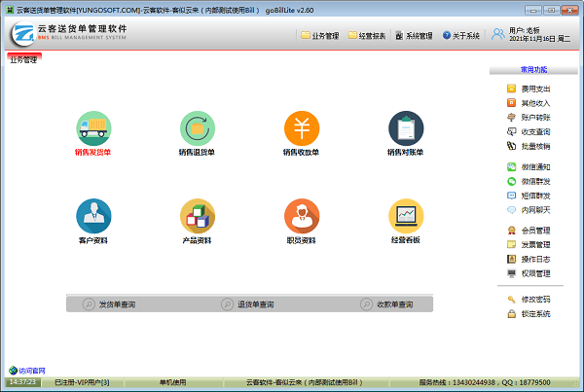
Task: Open the 客户资料 customer info icon
Action: pyautogui.click(x=93, y=216)
